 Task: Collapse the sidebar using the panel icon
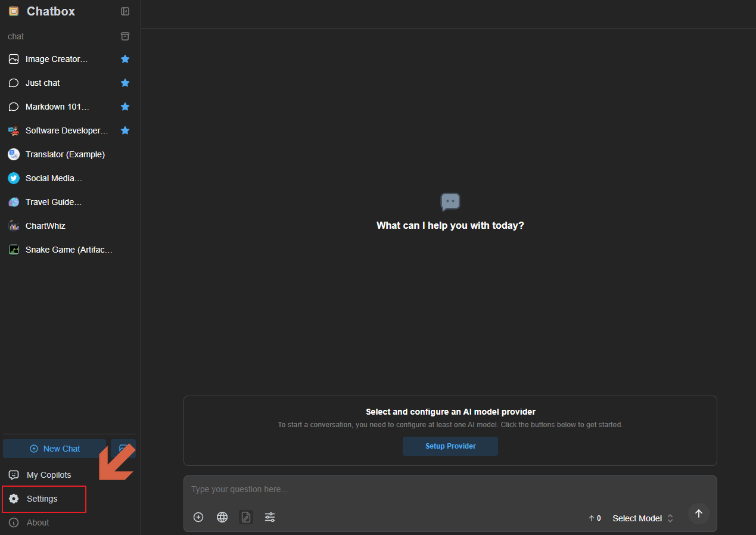tap(125, 11)
